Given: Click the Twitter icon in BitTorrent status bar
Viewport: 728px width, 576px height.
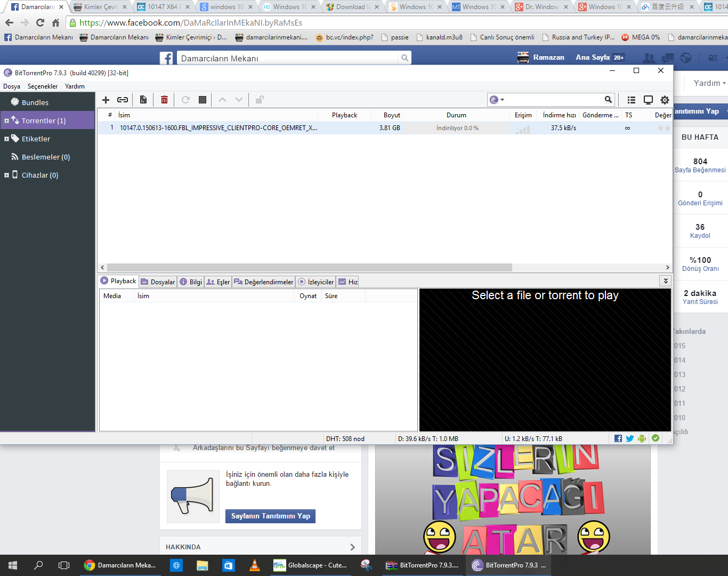Looking at the screenshot, I should coord(630,438).
